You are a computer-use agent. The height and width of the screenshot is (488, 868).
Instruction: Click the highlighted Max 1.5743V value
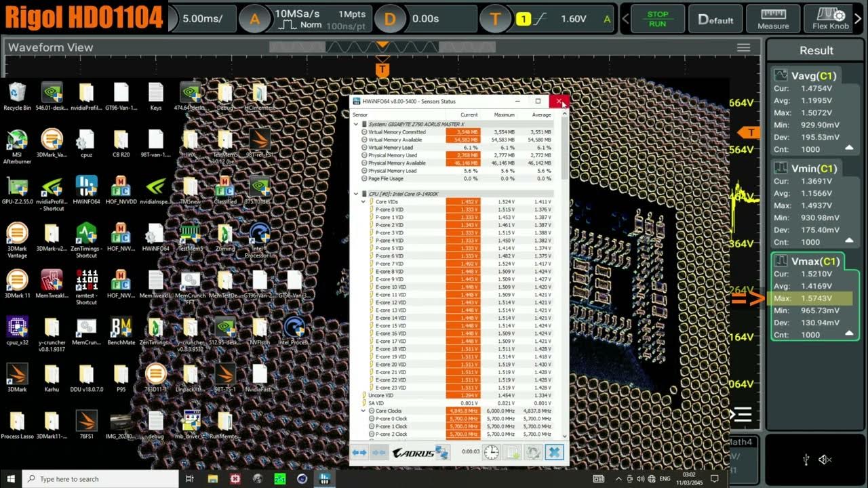[x=812, y=298]
